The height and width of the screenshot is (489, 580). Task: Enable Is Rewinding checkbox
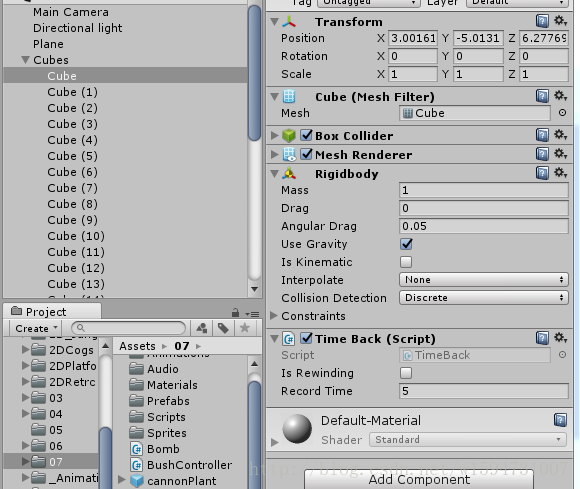pyautogui.click(x=406, y=373)
